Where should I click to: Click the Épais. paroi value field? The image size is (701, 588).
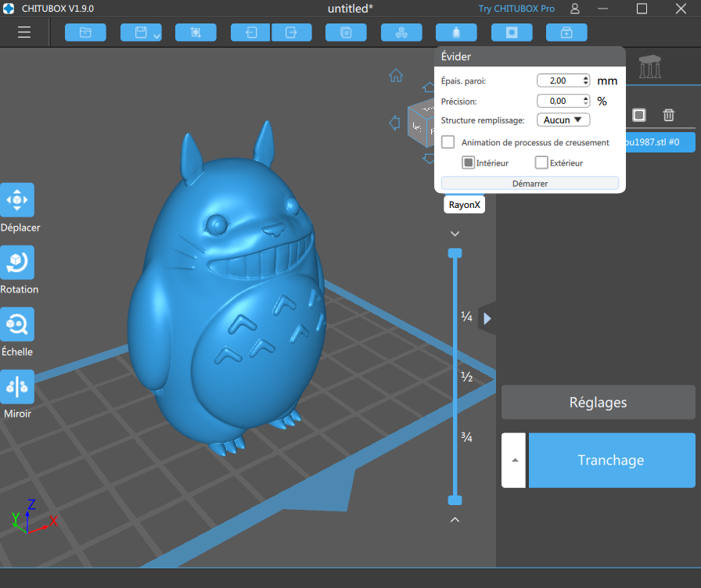[563, 81]
